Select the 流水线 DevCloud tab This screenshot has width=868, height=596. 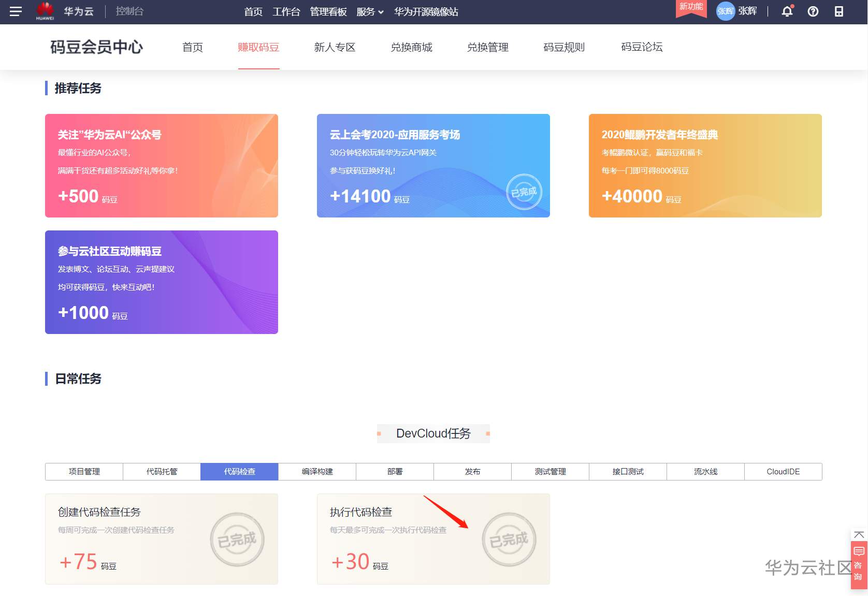[x=706, y=472]
